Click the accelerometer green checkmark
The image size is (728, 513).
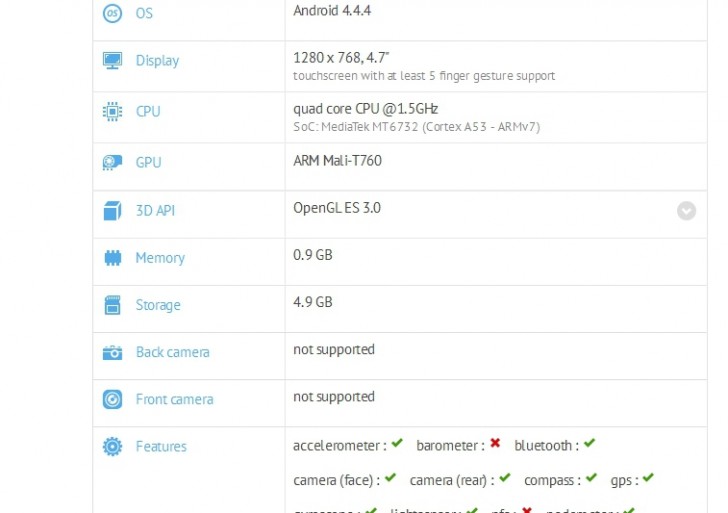397,444
